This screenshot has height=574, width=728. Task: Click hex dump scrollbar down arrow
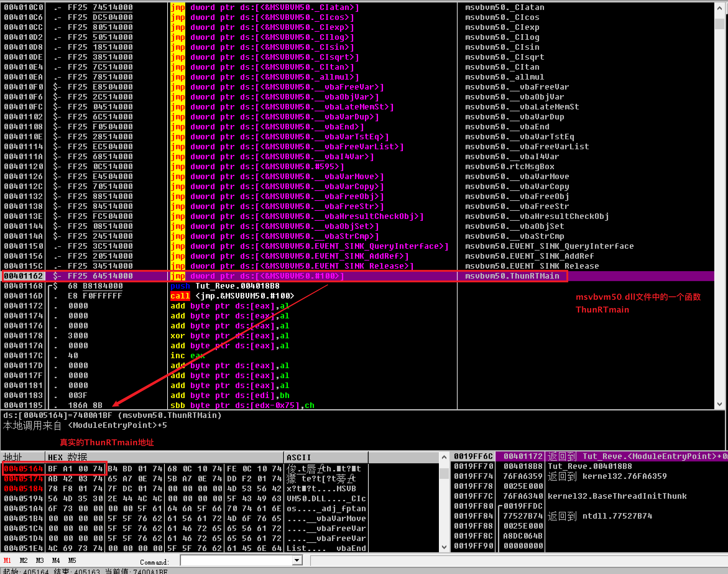(444, 547)
